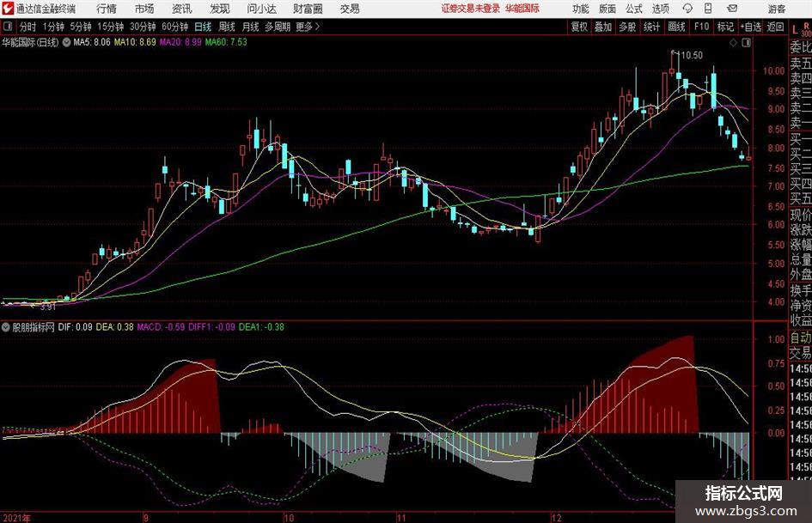Click the diamond icon atop the chart
This screenshot has height=523, width=812.
[x=733, y=43]
